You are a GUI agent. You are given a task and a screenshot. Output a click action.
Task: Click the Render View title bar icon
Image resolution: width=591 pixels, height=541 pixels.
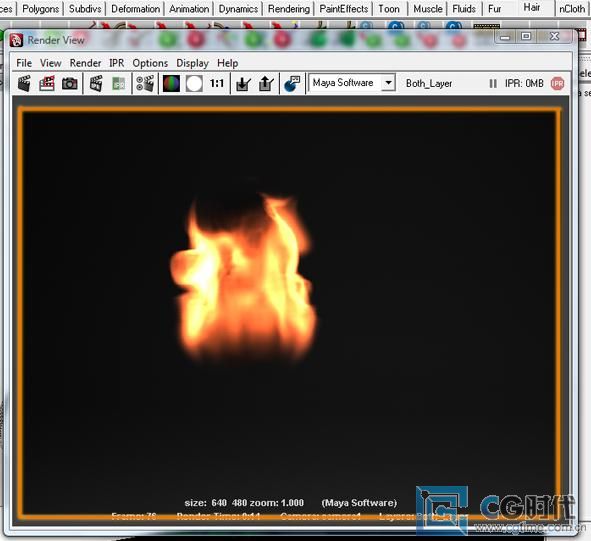click(16, 40)
